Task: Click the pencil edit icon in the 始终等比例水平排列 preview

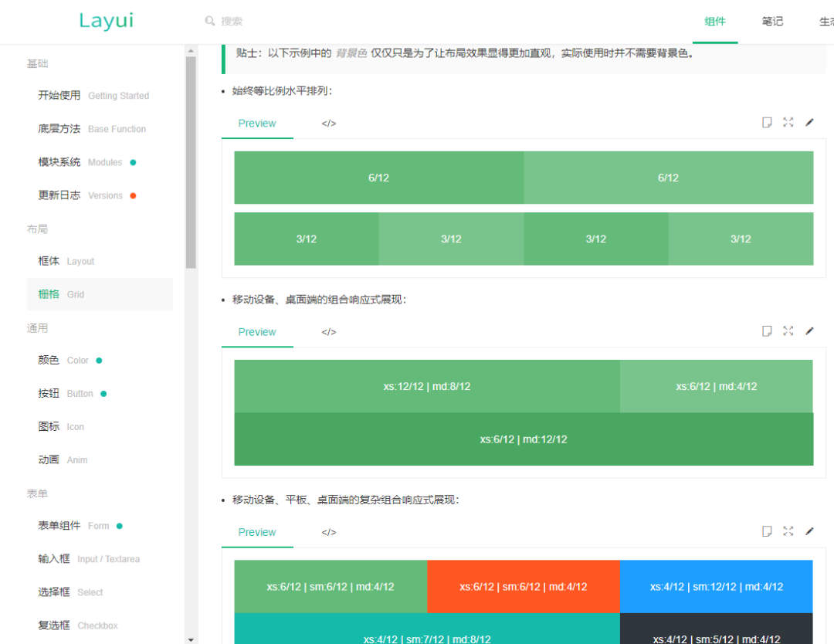Action: point(809,123)
